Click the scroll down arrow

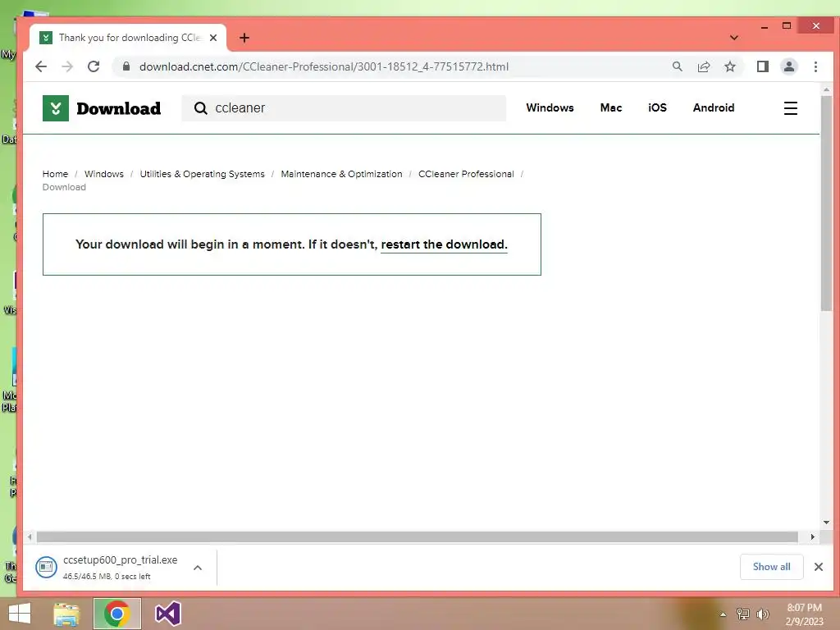point(826,523)
